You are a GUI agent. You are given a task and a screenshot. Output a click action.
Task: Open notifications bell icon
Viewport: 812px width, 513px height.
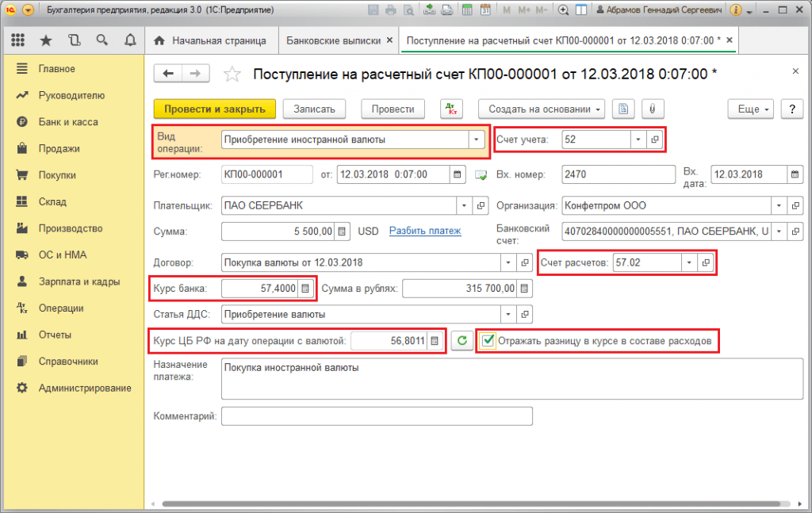point(130,40)
